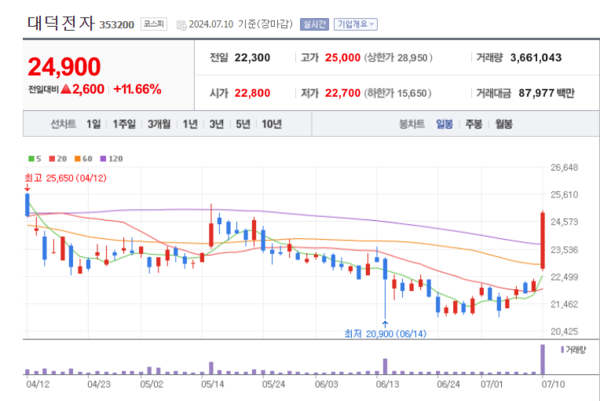Screen dimensions: 600x401
Task: Click the current price 24,900
Action: point(64,67)
